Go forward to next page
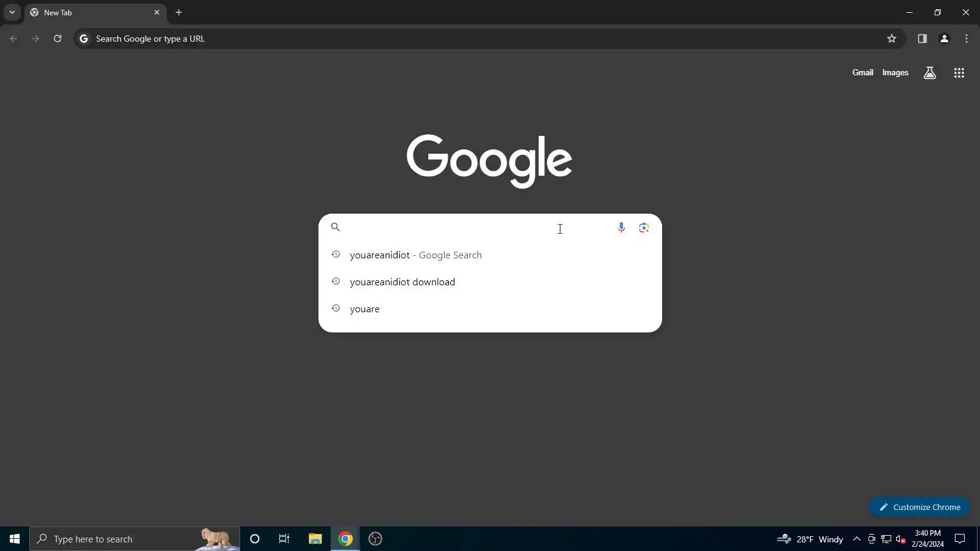This screenshot has width=980, height=551. pyautogui.click(x=36, y=39)
